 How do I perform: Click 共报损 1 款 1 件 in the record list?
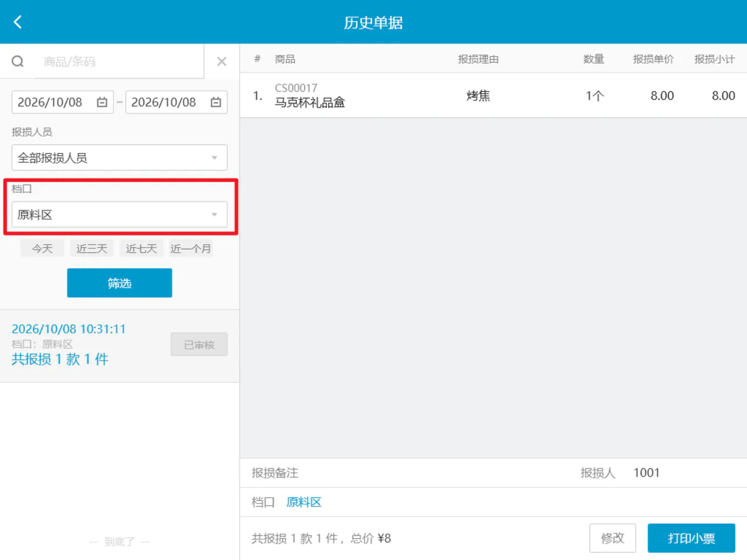60,359
